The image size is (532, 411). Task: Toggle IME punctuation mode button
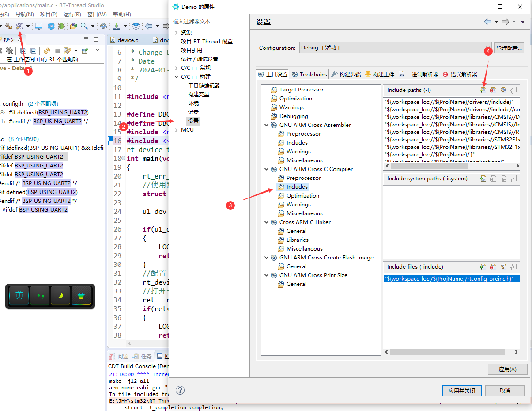40,296
